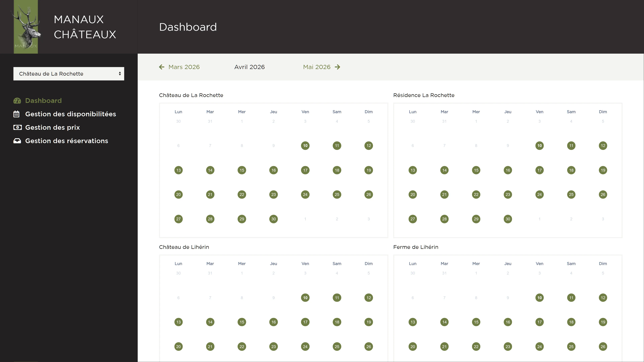Click the calendar icon for disponibilités
This screenshot has width=644, height=362.
16,114
